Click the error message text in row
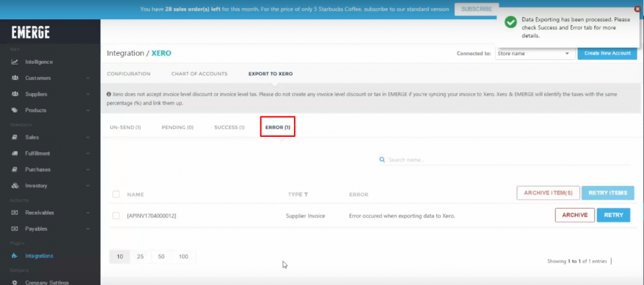Image resolution: width=644 pixels, height=285 pixels. (x=402, y=215)
